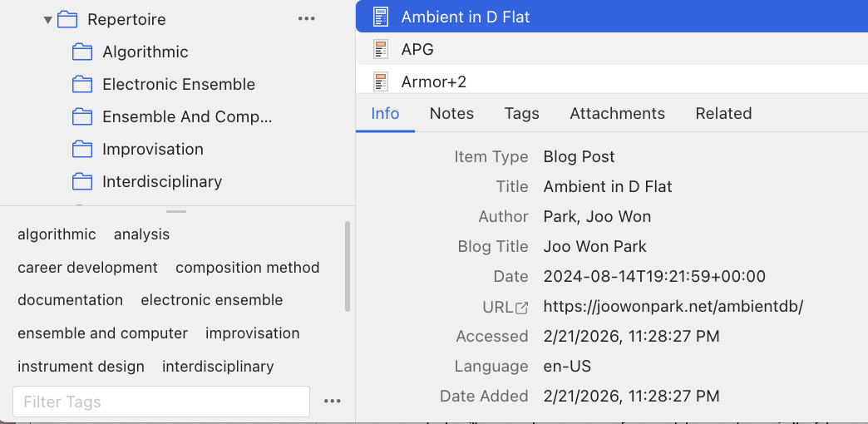Click the Algorithmic collection folder icon
The image size is (868, 424).
point(81,52)
